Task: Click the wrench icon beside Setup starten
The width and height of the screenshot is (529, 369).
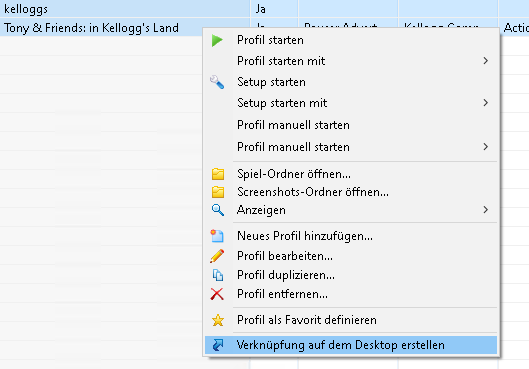Action: (x=217, y=82)
